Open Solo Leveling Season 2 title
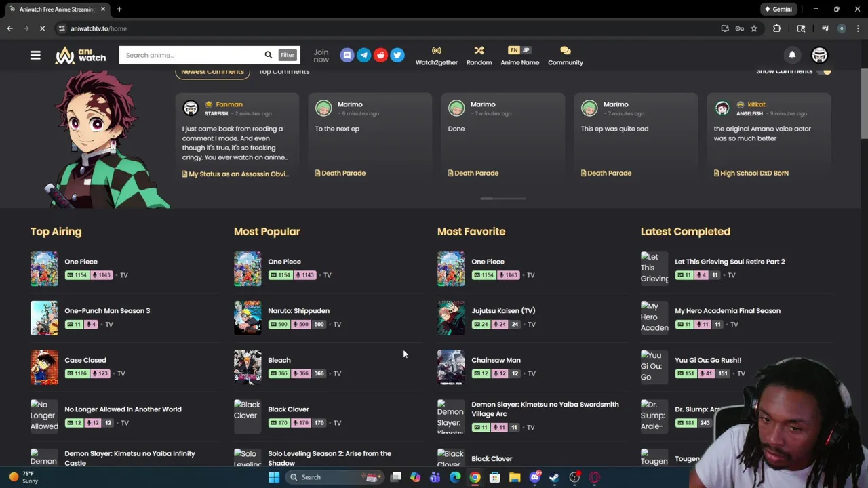868x488 pixels. click(x=330, y=458)
